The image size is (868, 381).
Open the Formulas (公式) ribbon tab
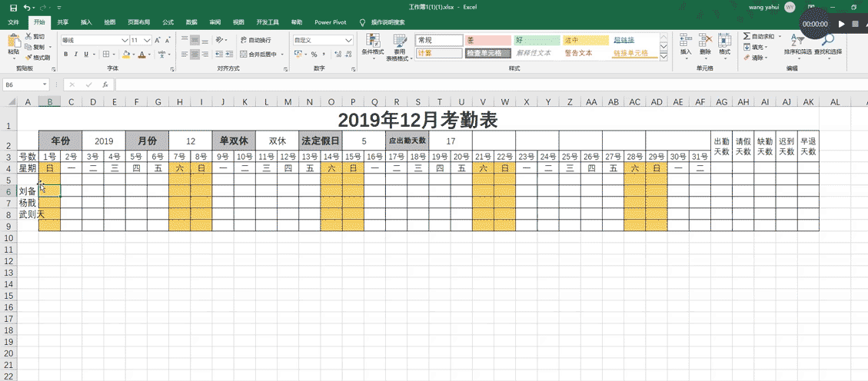168,23
